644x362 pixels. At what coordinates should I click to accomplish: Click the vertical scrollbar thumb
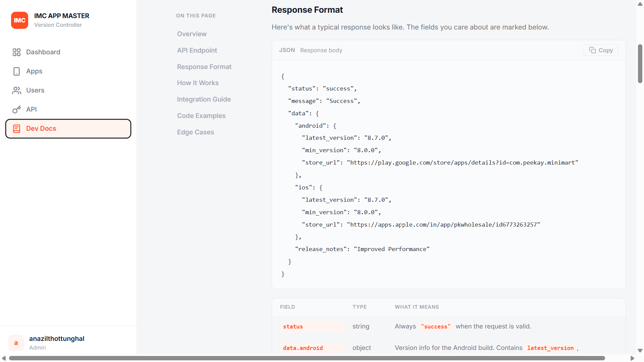click(640, 63)
